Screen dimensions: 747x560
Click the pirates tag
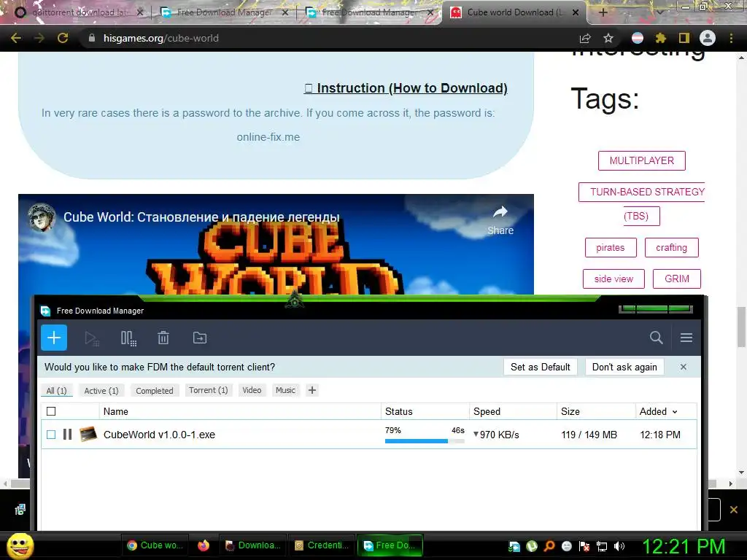pos(611,248)
